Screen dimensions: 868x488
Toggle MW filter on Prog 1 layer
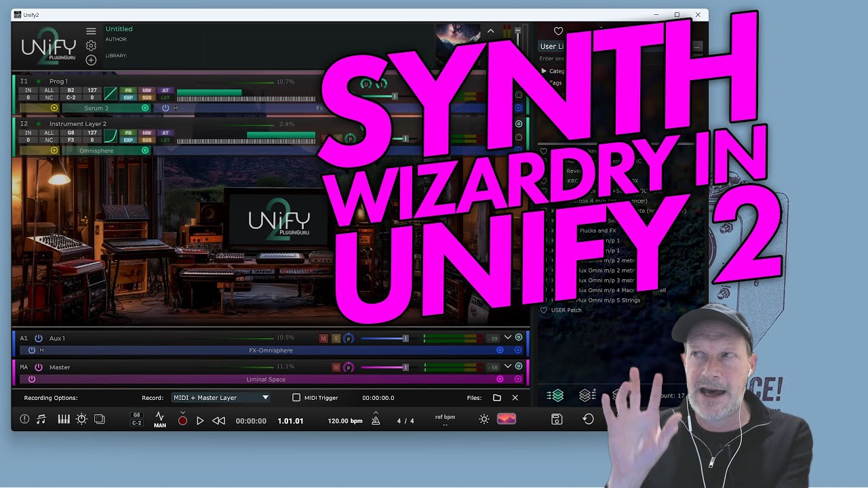tap(146, 90)
